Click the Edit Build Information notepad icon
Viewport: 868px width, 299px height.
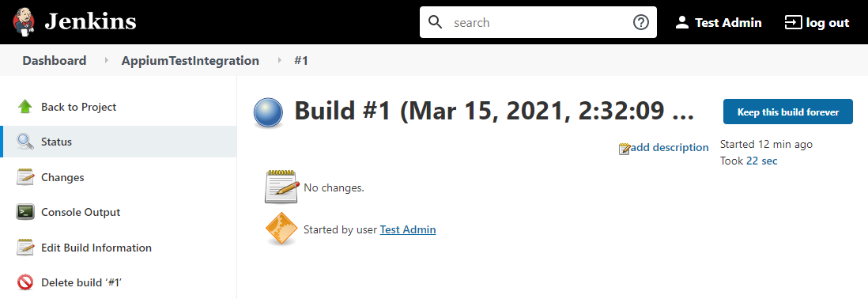25,248
